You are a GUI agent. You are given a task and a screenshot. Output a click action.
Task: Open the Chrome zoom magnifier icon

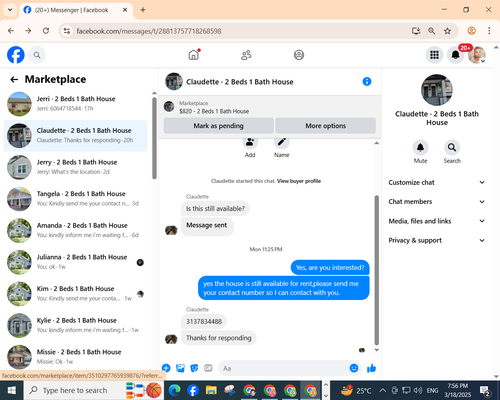coord(431,31)
